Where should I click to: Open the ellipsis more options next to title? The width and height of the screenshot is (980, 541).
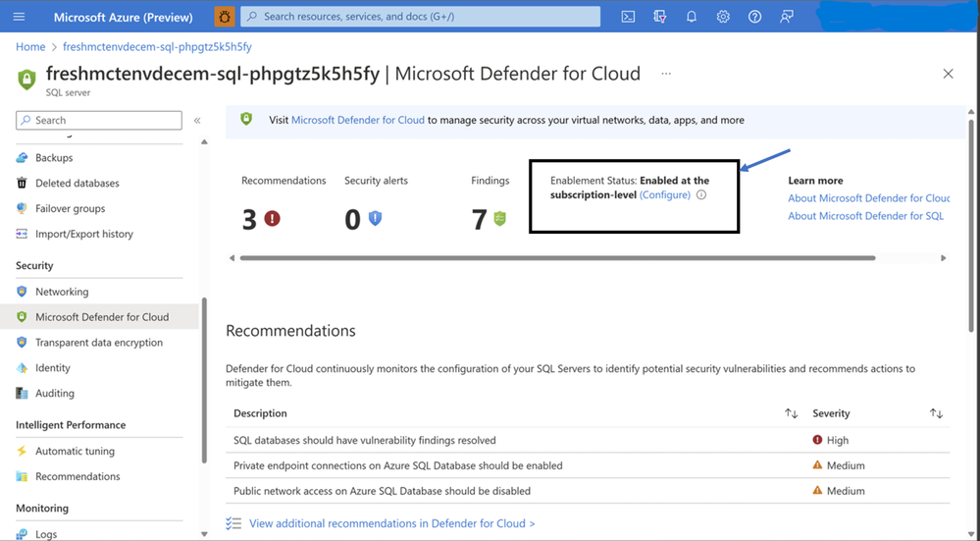click(666, 74)
